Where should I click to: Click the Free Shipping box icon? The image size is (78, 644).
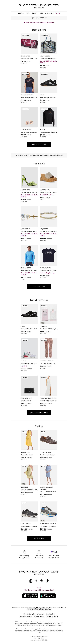24,552
